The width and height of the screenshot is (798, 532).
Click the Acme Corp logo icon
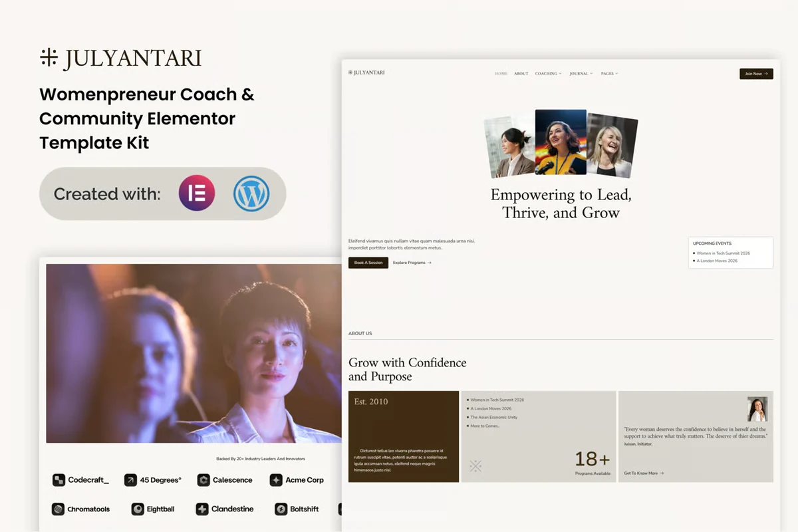click(276, 479)
